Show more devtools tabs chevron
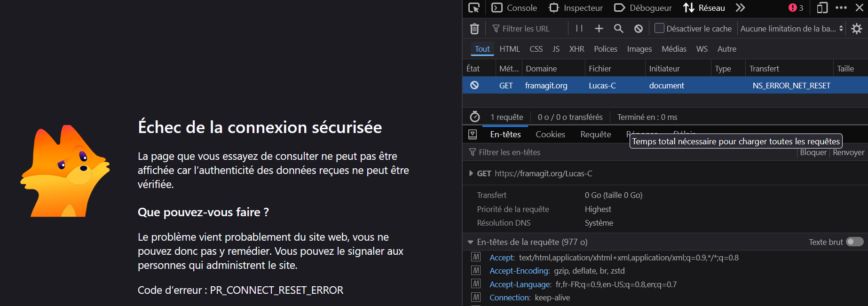868x306 pixels. [x=741, y=8]
